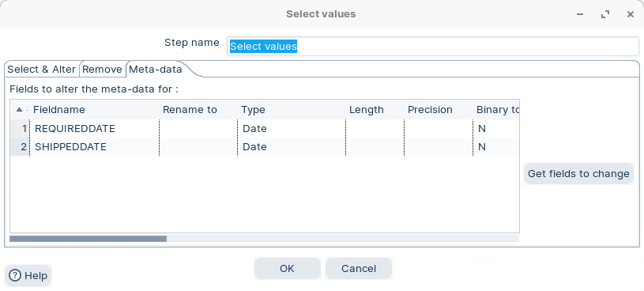Switch to the Select & Alter tab
644x291 pixels.
(41, 70)
